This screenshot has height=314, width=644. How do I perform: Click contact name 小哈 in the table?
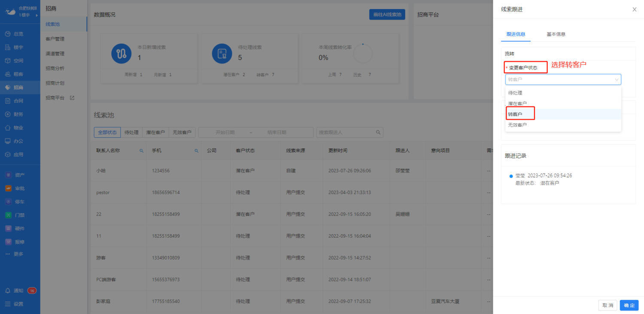click(x=101, y=171)
